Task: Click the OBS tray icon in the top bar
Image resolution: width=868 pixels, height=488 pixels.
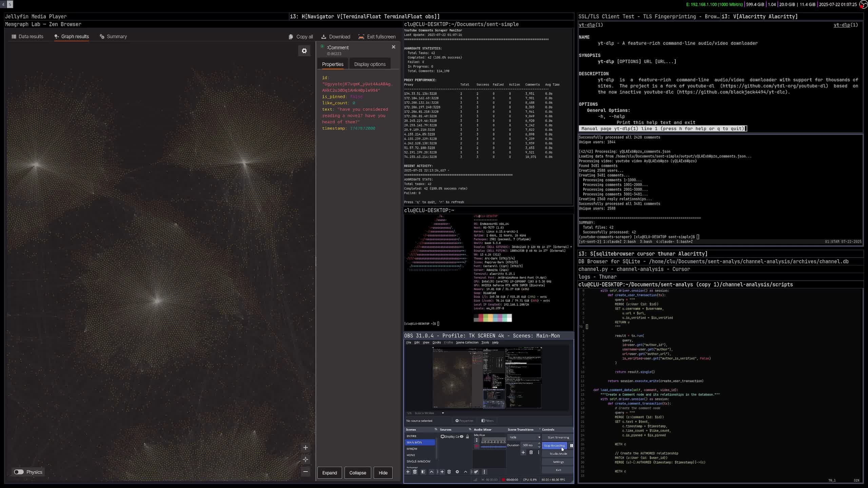Action: [863, 4]
